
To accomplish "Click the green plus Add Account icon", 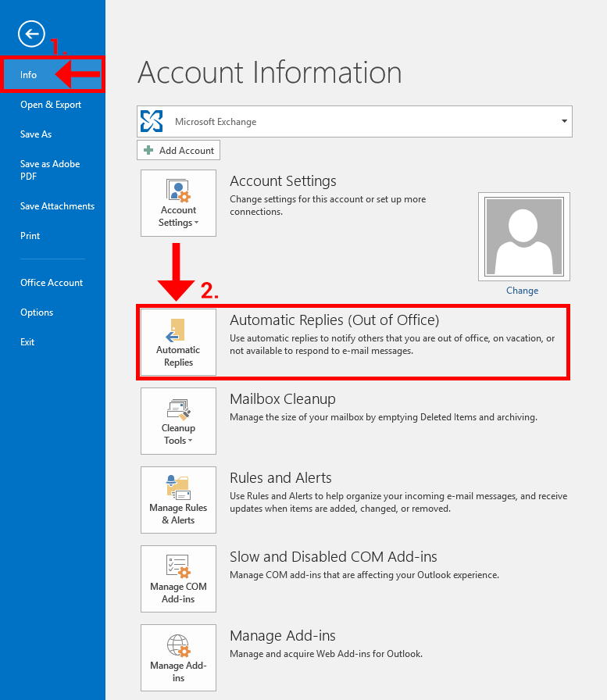I will coord(148,151).
